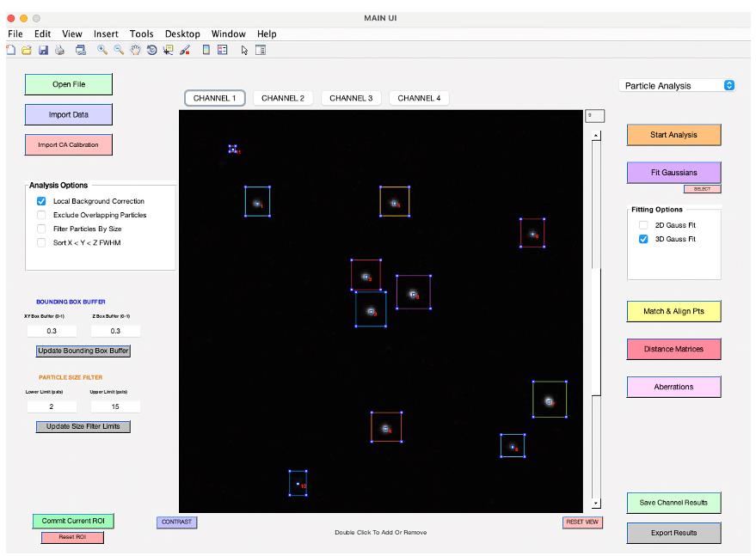
Task: Toggle 3D Gauss Fit checkbox
Action: coord(643,239)
